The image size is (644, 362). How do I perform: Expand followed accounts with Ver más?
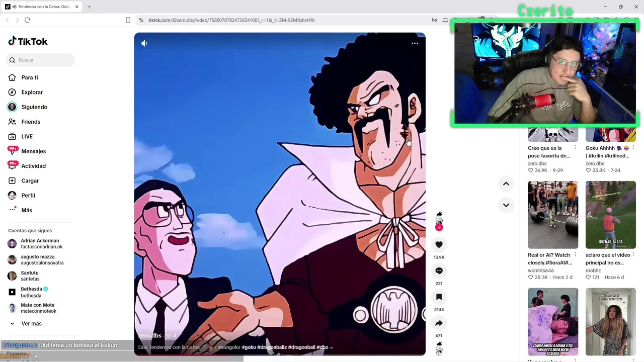pyautogui.click(x=31, y=324)
